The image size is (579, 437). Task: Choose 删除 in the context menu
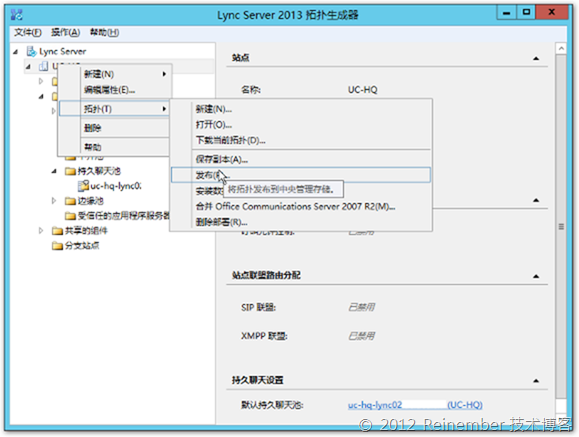tap(114, 128)
